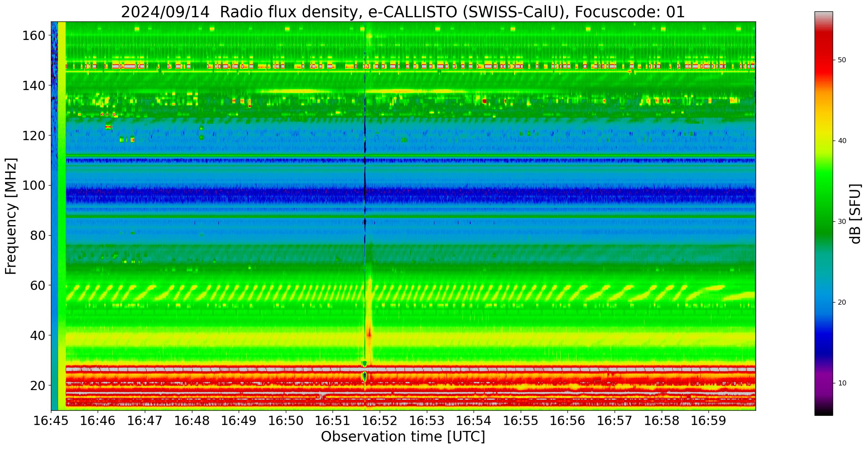Click the 16:47 time tick label
The width and height of the screenshot is (868, 449).
(x=145, y=421)
